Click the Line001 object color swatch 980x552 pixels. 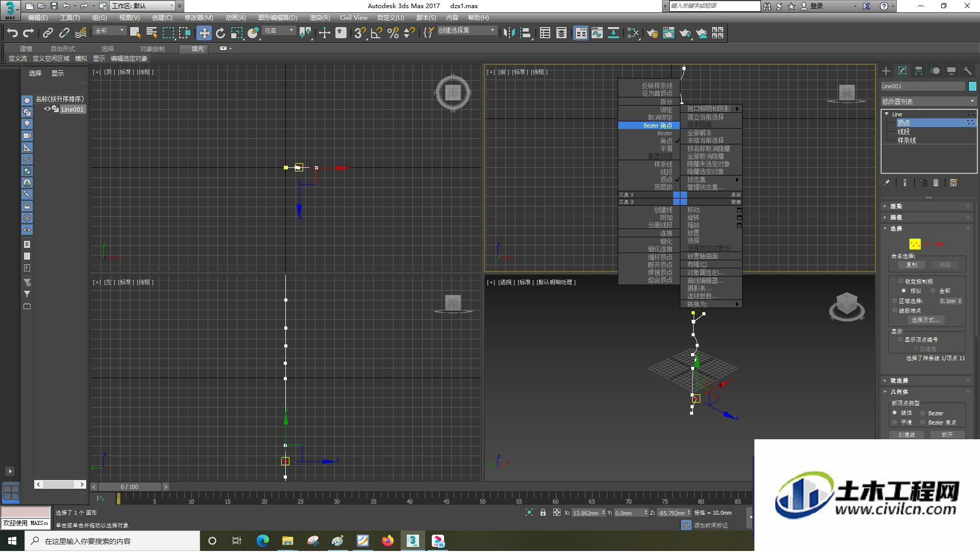coord(972,86)
